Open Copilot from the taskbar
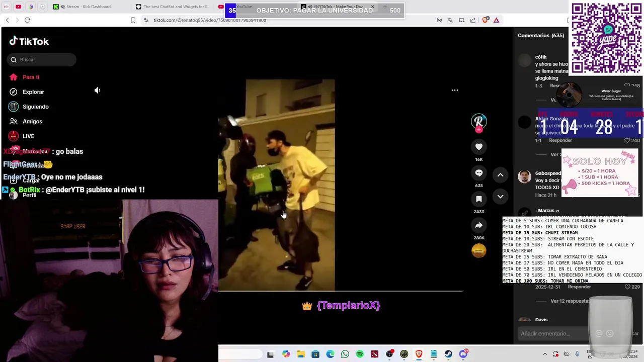This screenshot has height=362, width=644. [286, 354]
